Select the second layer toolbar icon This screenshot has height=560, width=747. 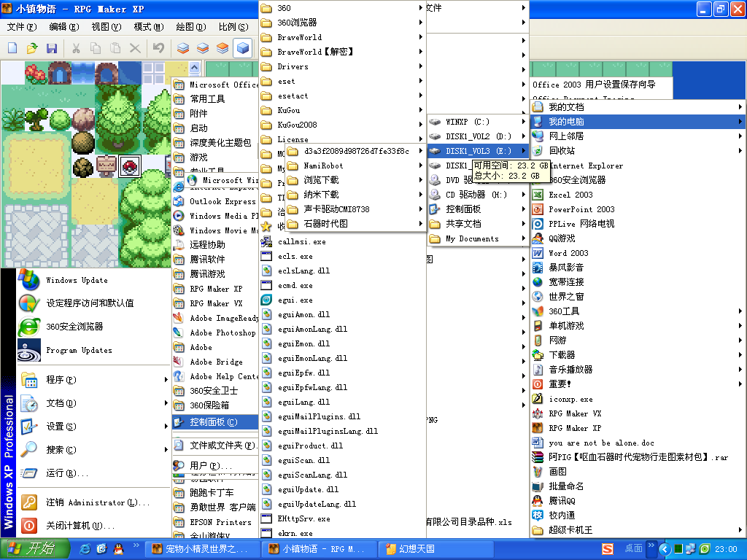click(203, 48)
